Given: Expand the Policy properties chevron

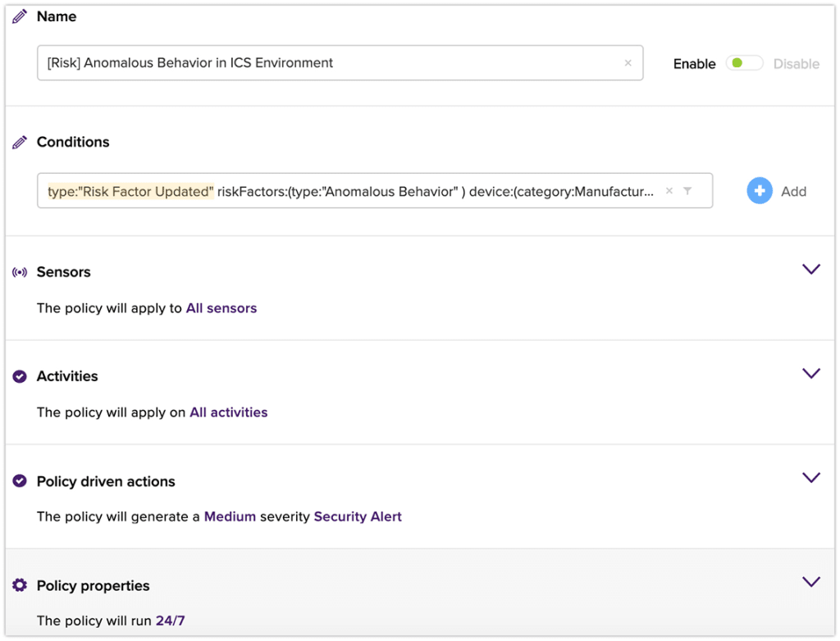Looking at the screenshot, I should click(811, 581).
